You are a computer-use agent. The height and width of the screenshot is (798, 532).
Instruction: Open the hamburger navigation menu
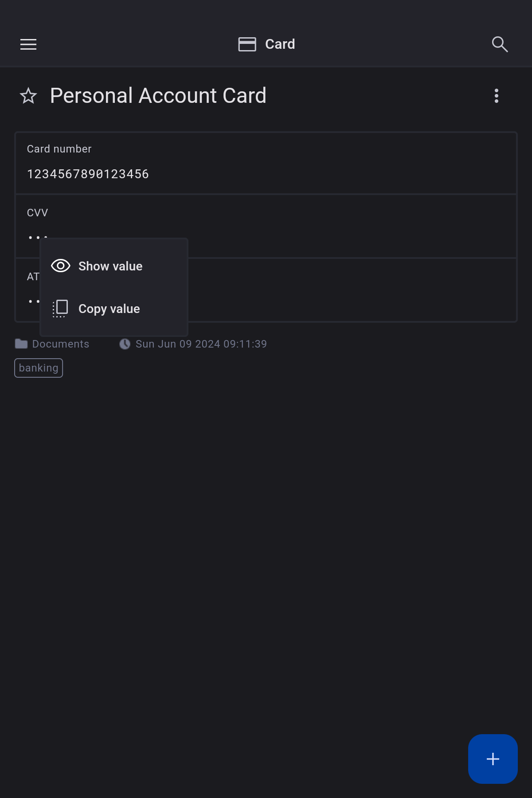point(28,44)
